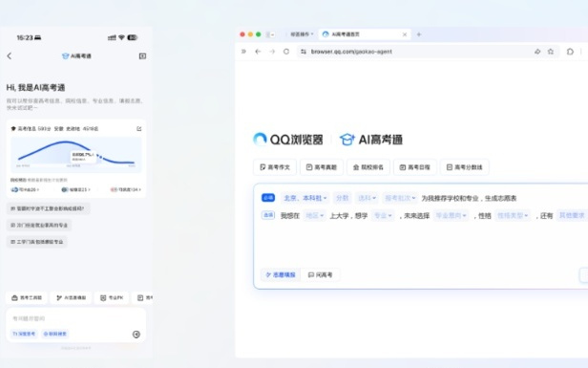Edit the 高考信息 card with the pencil icon
588x368 pixels.
[139, 129]
